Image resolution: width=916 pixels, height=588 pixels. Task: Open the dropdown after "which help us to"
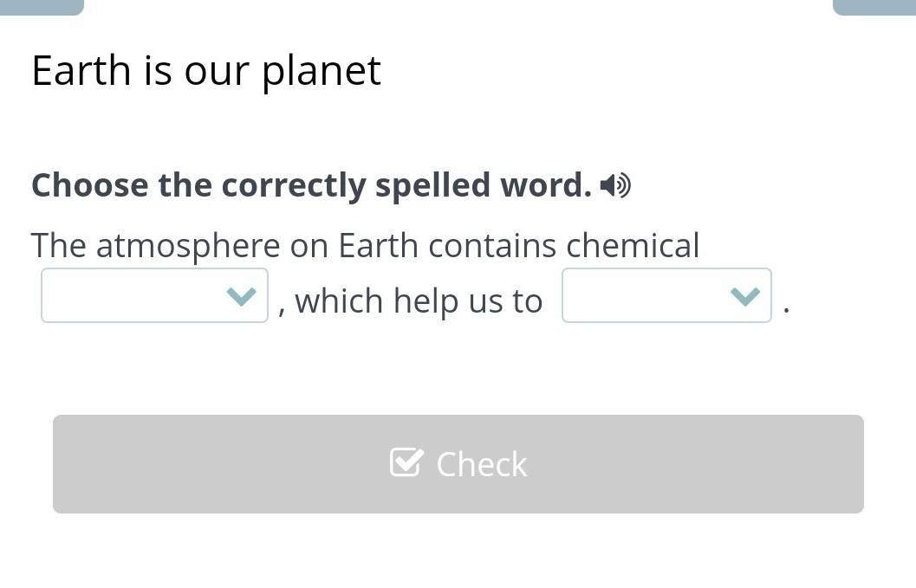click(x=666, y=296)
